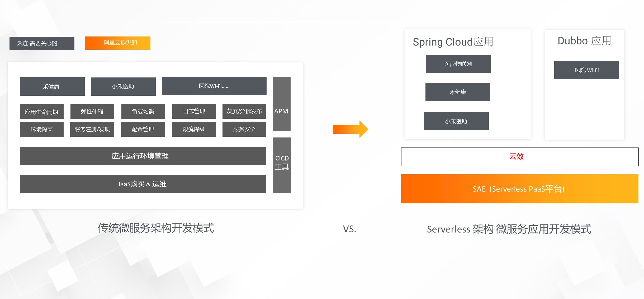
Task: Click the '日志管理' block
Action: (x=194, y=111)
